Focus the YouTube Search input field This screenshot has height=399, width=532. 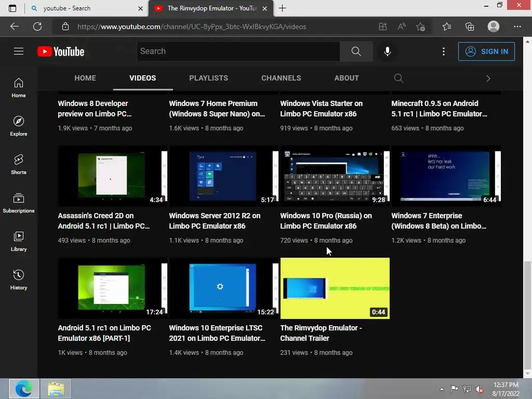click(238, 51)
